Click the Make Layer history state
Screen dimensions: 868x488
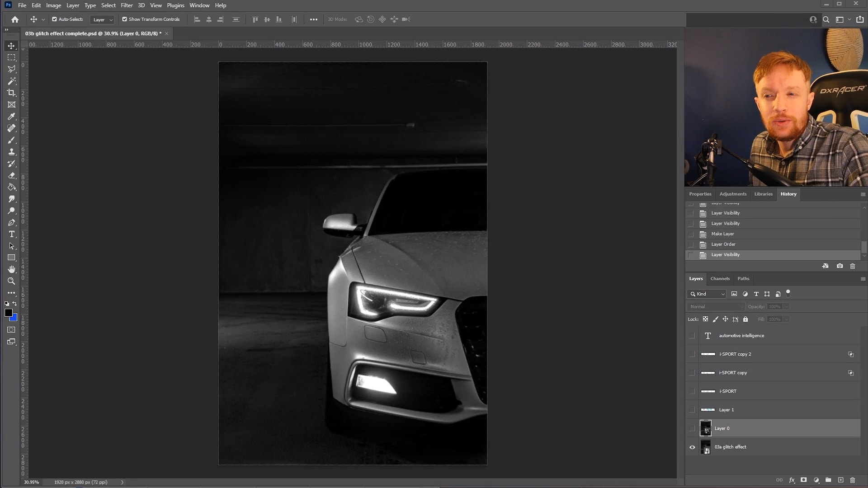click(x=722, y=234)
